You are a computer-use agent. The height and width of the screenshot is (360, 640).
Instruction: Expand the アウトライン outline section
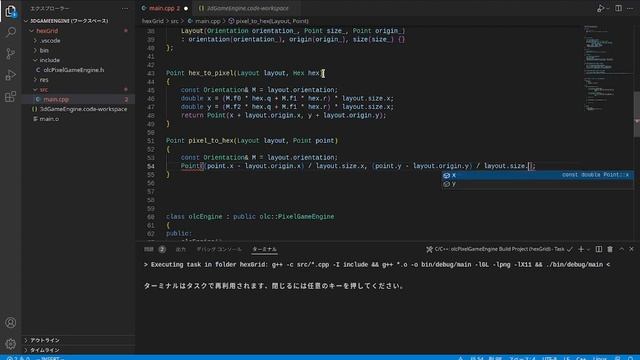(x=78, y=340)
